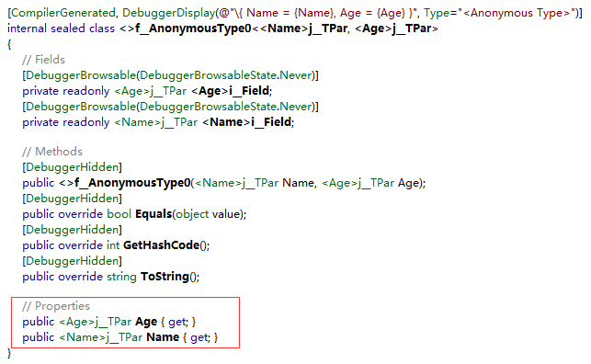Click first DebuggerBrowsable attribute above Age field
This screenshot has height=364, width=591.
point(170,75)
